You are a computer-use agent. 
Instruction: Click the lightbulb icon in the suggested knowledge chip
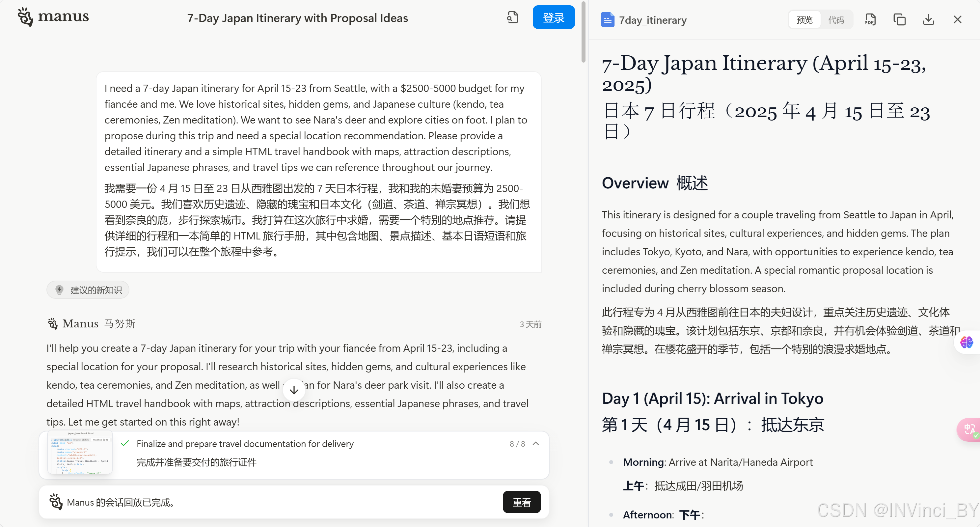(x=59, y=290)
